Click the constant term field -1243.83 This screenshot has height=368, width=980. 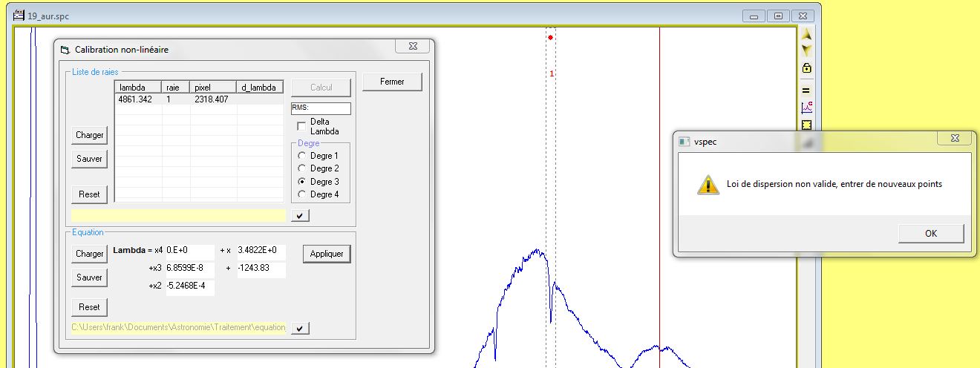261,269
